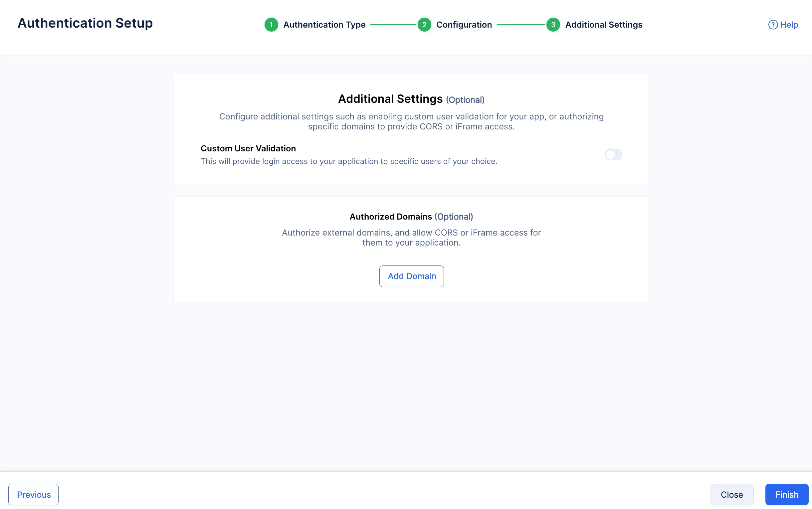Click the Close button
This screenshot has height=509, width=812.
732,494
